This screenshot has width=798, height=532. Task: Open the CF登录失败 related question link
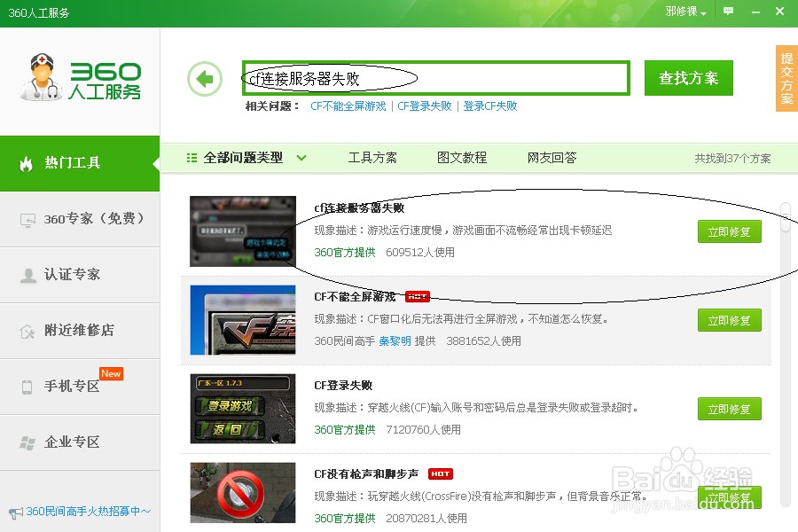tap(426, 106)
